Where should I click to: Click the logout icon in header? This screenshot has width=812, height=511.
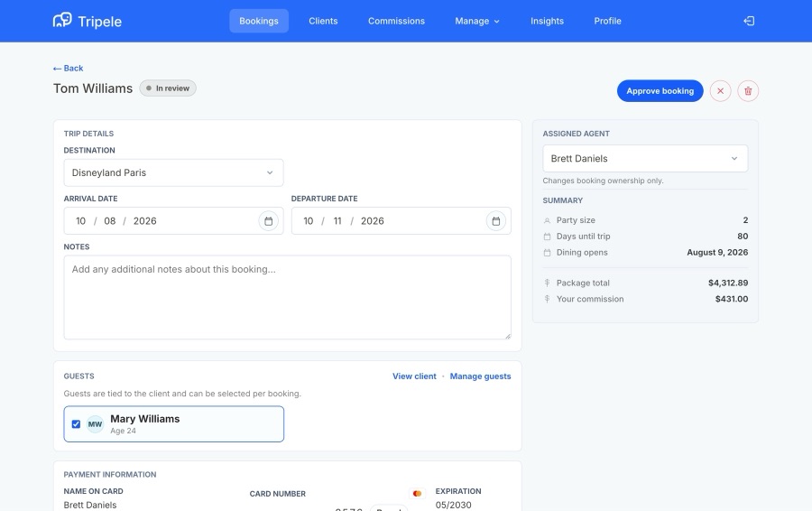[x=749, y=21]
